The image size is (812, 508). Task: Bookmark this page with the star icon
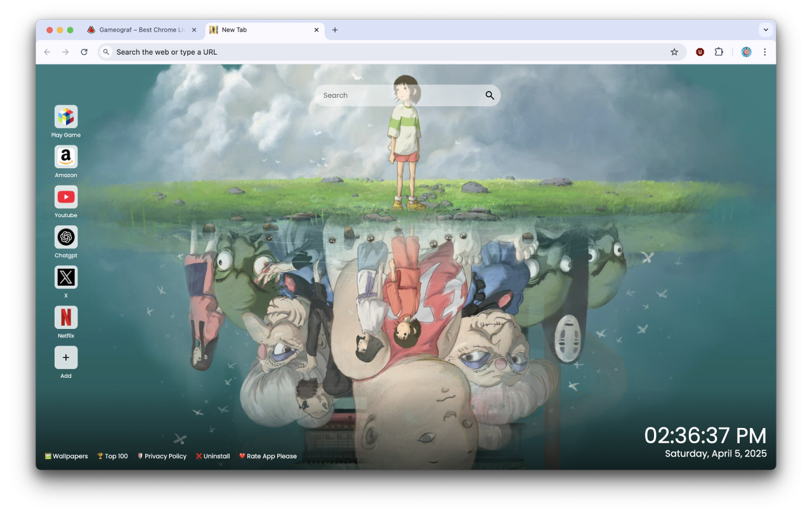[674, 52]
